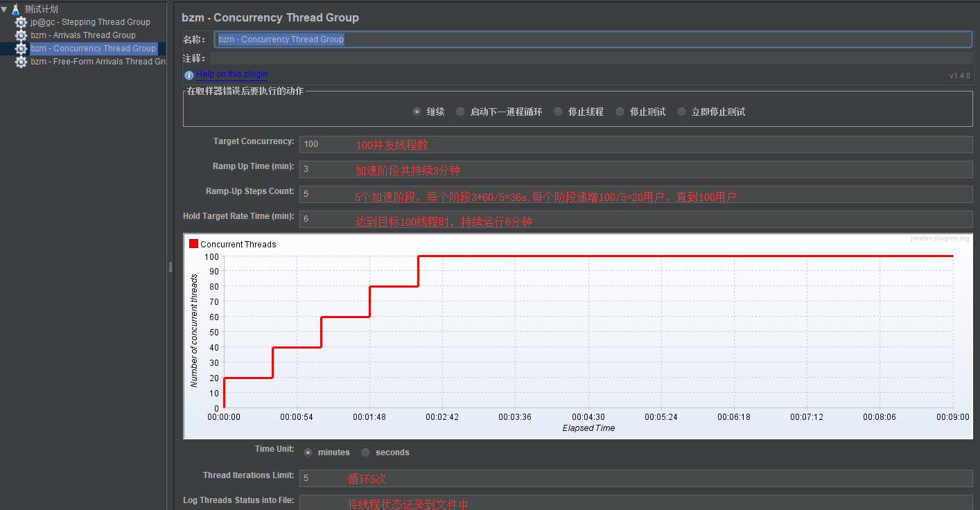Click gear icon of bzm Concurrency Thread Group
Image resolution: width=980 pixels, height=510 pixels.
21,49
